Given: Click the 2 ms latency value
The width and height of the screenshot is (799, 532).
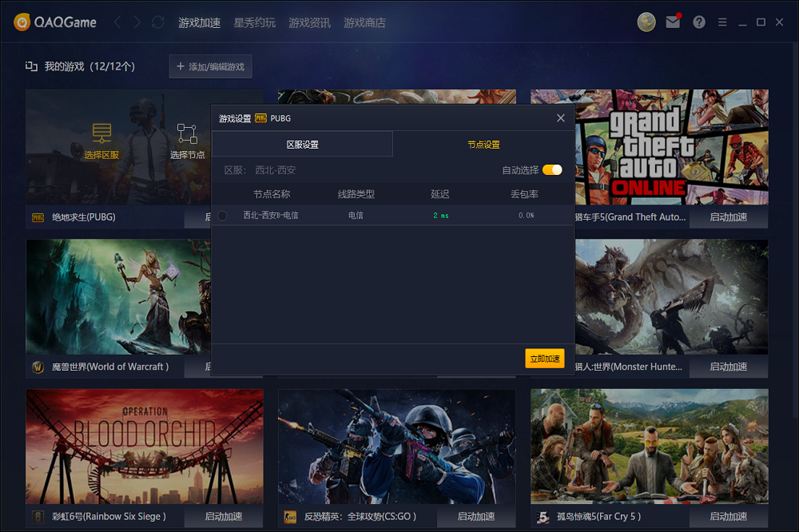Looking at the screenshot, I should [441, 216].
